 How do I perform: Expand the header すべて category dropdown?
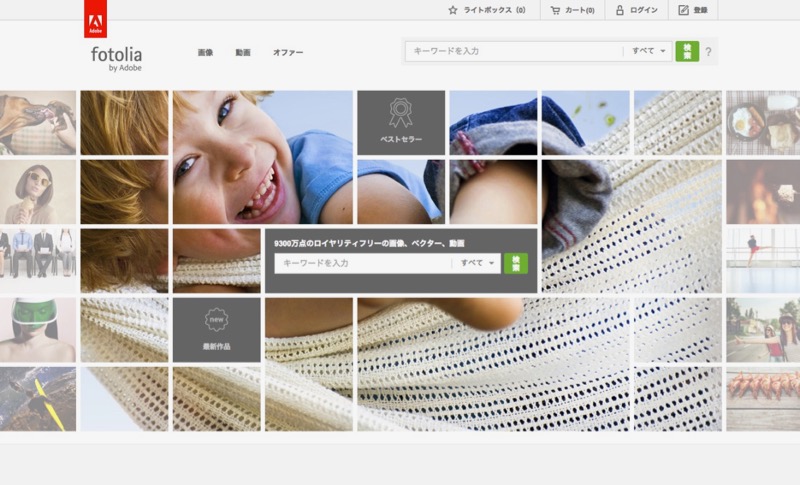648,51
